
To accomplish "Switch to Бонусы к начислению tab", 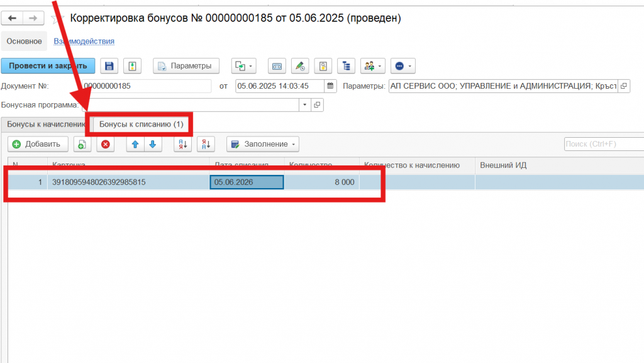I will pyautogui.click(x=45, y=125).
